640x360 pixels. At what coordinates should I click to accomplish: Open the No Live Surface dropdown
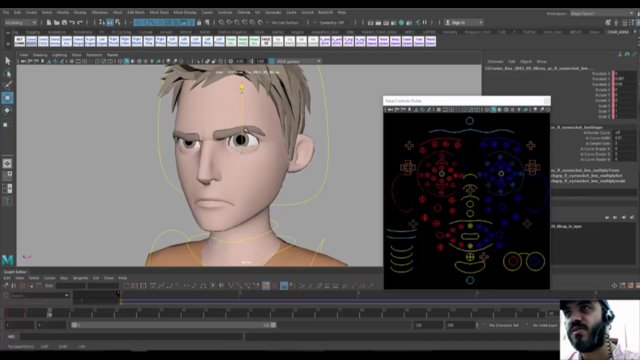click(x=286, y=22)
